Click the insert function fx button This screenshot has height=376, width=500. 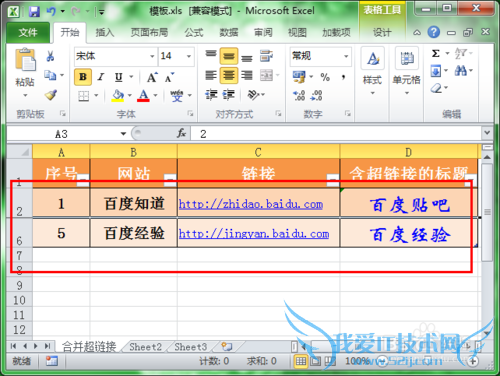181,134
